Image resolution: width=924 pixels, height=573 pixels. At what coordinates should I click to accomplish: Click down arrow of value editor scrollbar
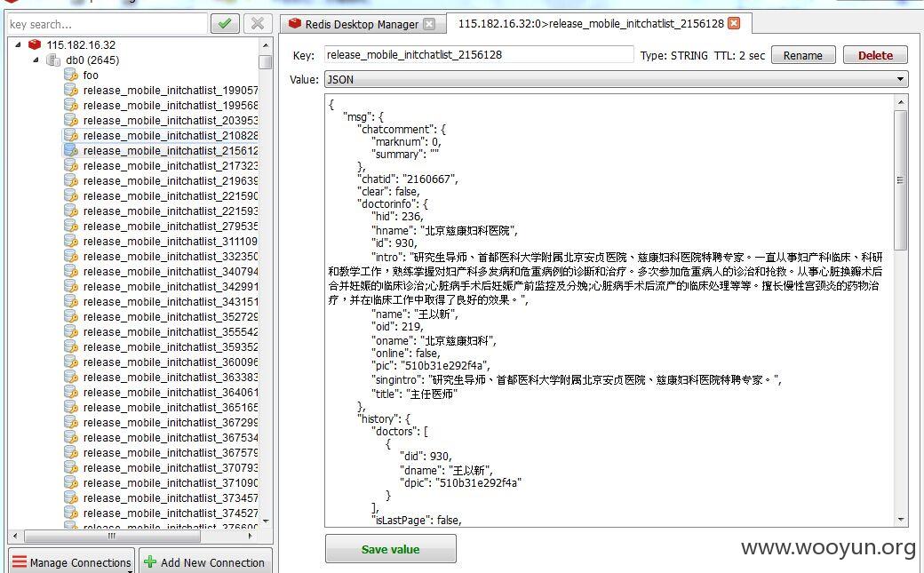point(900,520)
